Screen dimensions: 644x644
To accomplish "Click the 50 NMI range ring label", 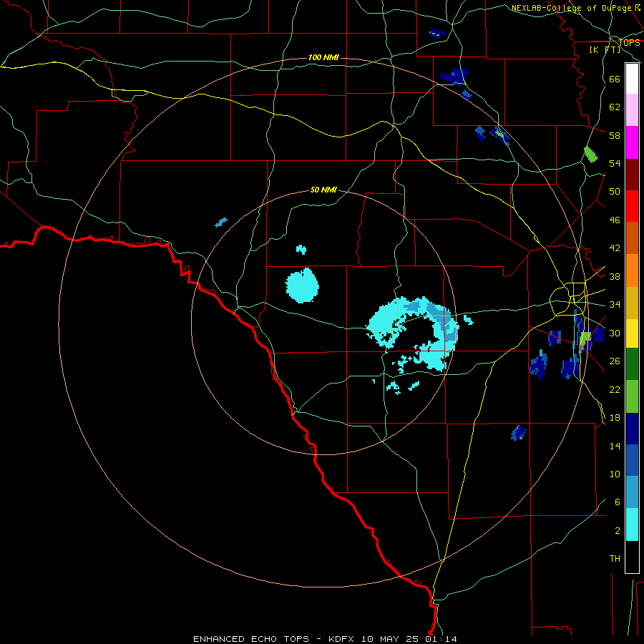I will [x=323, y=190].
